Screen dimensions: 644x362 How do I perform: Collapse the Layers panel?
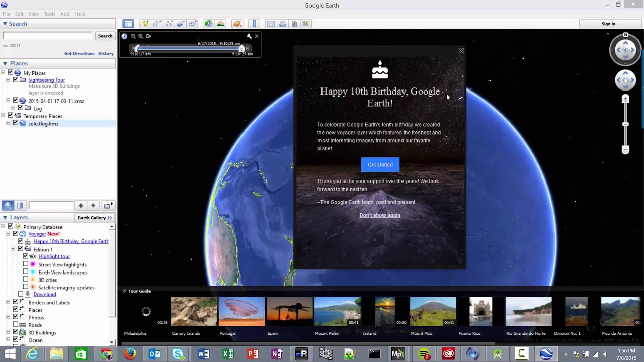point(5,217)
